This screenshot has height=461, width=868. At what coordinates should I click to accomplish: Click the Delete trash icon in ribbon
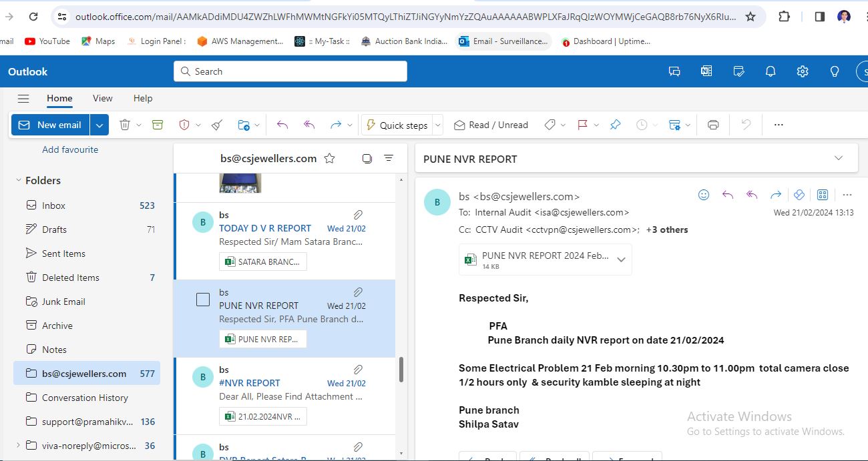(x=125, y=125)
